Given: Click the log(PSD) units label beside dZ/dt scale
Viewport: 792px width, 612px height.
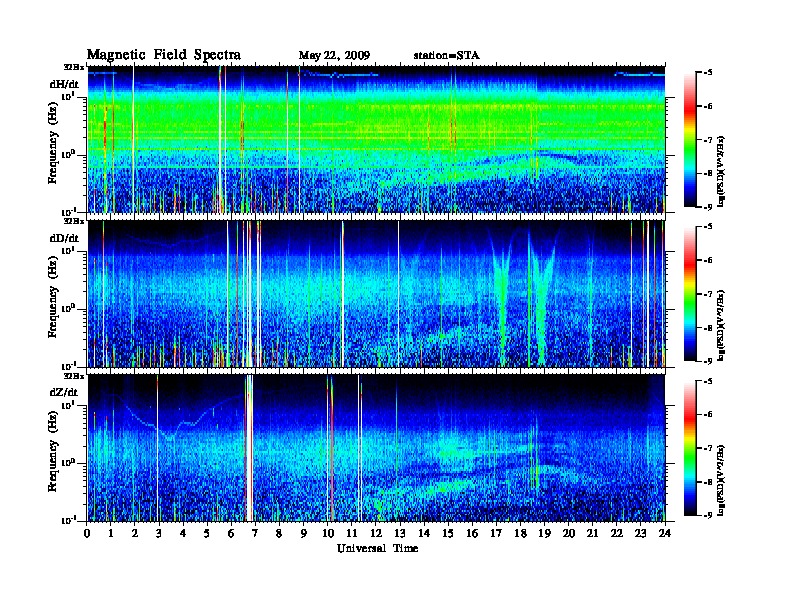Looking at the screenshot, I should tap(721, 480).
